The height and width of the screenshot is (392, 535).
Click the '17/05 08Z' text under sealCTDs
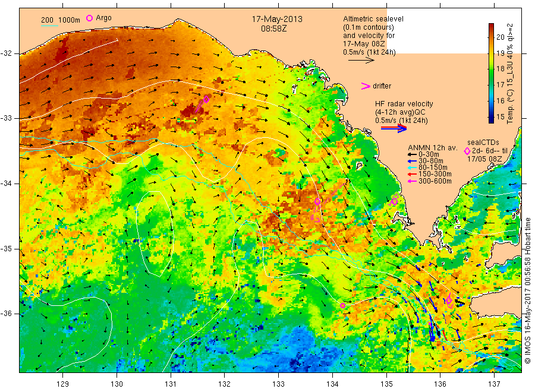[484, 159]
